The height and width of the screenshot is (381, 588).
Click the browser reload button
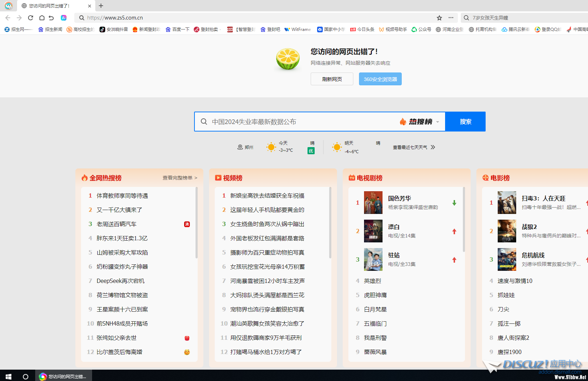tap(31, 18)
